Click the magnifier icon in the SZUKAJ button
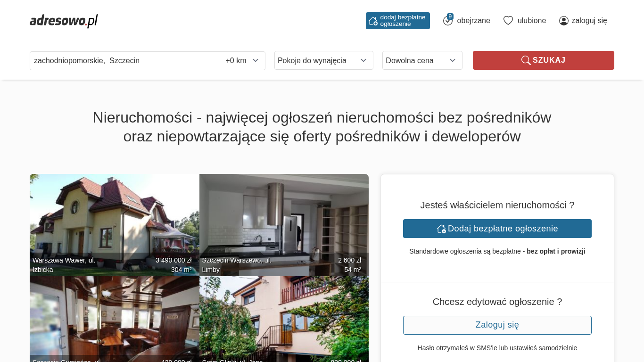This screenshot has width=644, height=362. 526,60
